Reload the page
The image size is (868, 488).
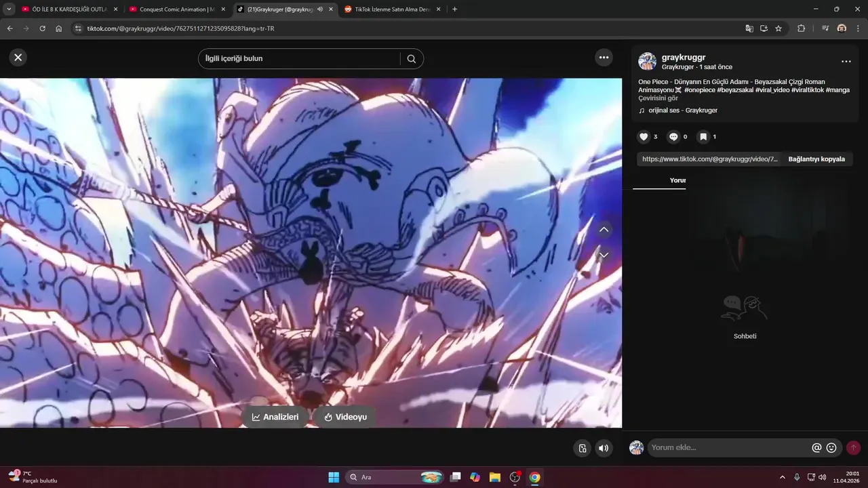(x=42, y=28)
